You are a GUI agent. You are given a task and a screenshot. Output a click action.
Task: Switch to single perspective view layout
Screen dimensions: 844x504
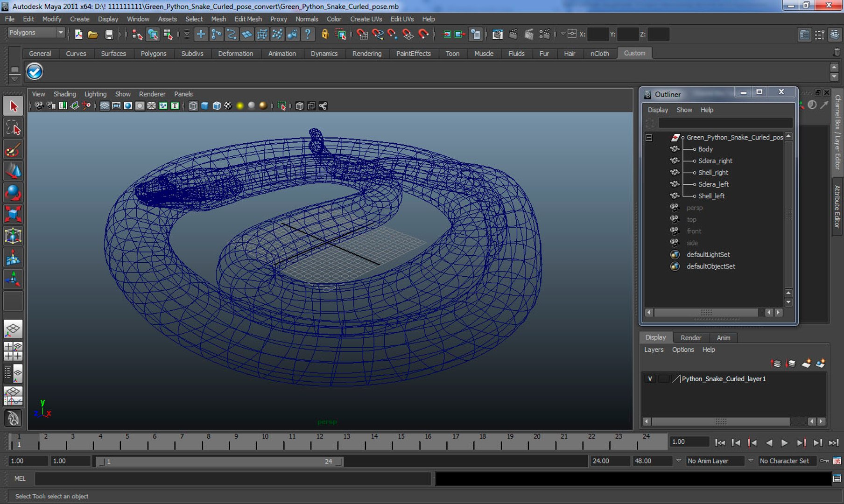pos(13,329)
